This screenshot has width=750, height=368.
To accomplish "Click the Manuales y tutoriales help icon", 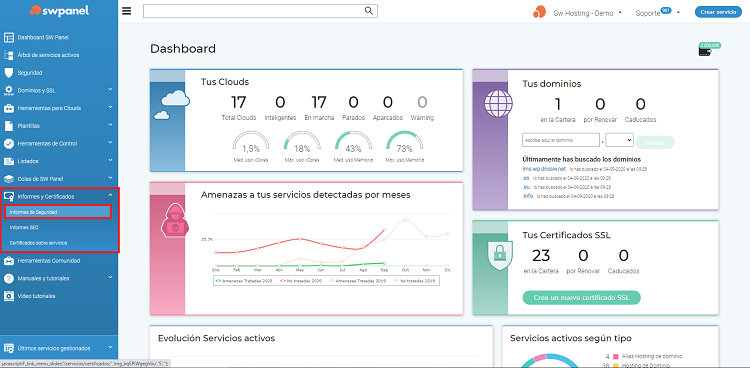I will (8, 279).
